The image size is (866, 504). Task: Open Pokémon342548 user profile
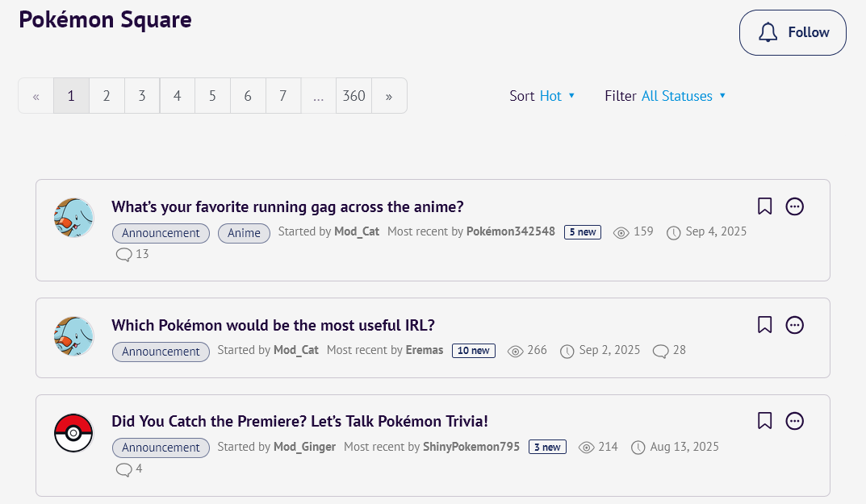[511, 232]
